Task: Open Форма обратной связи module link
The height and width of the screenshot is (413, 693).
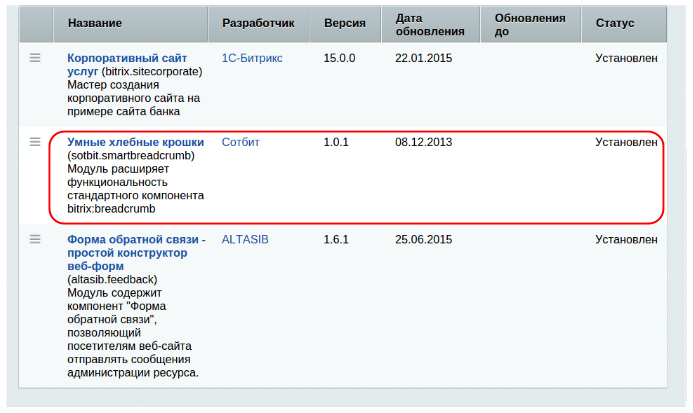Action: (135, 240)
